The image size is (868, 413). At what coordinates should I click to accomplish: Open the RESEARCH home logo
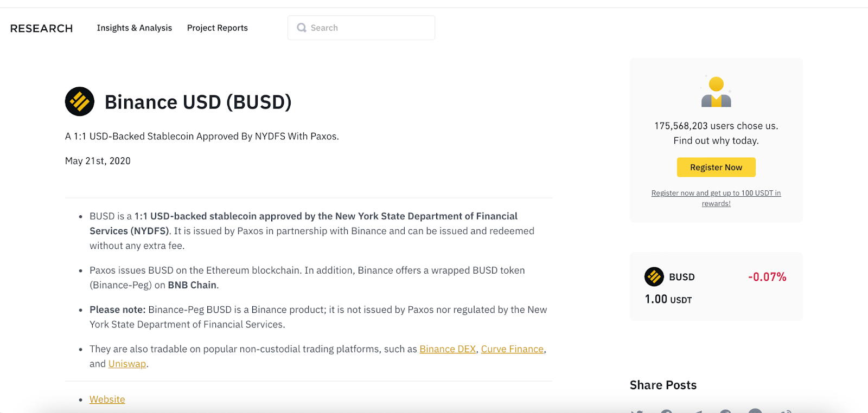tap(41, 28)
